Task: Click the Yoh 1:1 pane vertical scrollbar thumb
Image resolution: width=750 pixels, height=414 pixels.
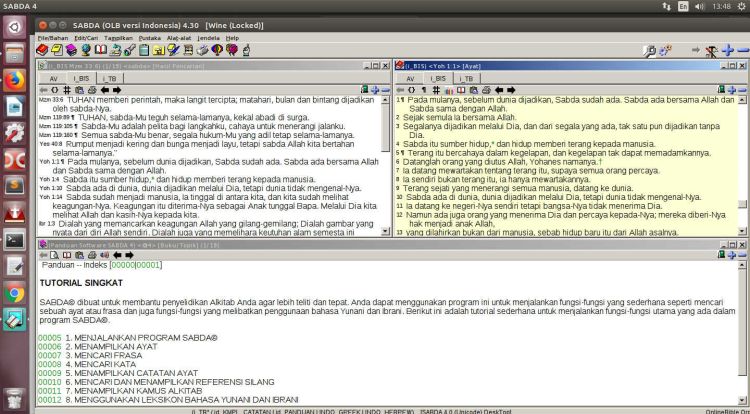Action: pyautogui.click(x=742, y=204)
